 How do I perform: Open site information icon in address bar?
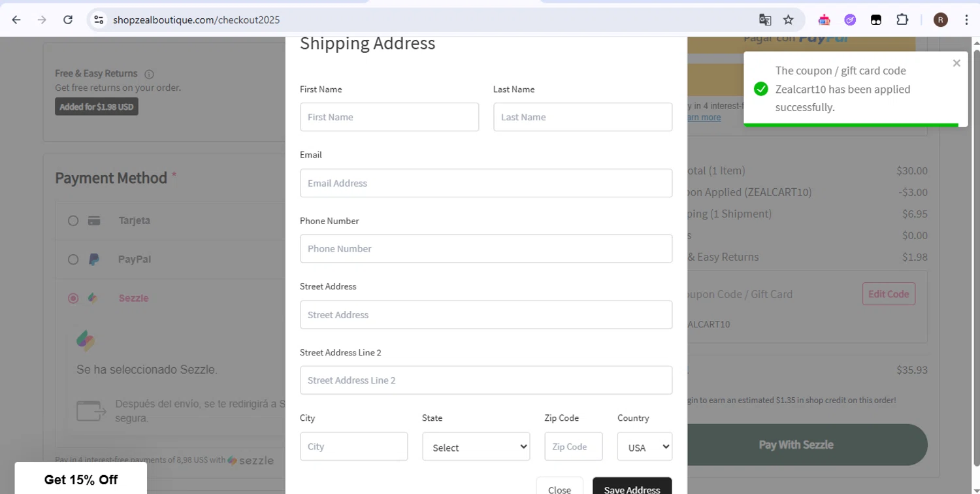coord(99,20)
